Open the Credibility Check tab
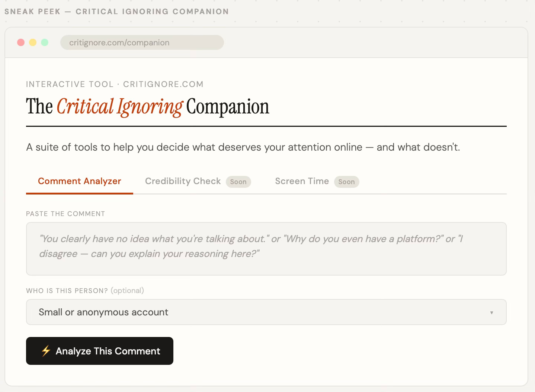 pyautogui.click(x=183, y=181)
